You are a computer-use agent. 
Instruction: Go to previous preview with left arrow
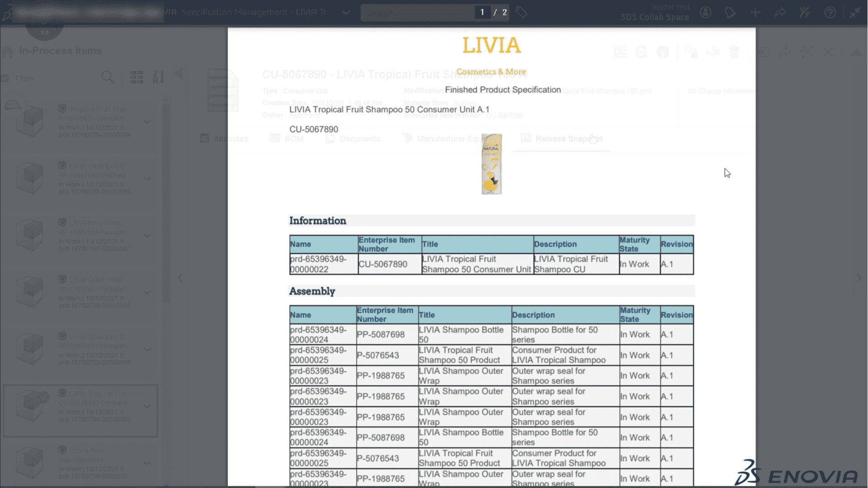tap(180, 278)
